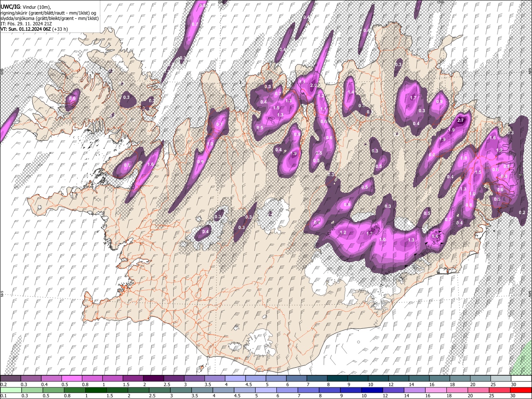Click the 'rigning/skúrir (grænt/blátt/rautt' legend description line
532x399 pixels.
[48, 13]
